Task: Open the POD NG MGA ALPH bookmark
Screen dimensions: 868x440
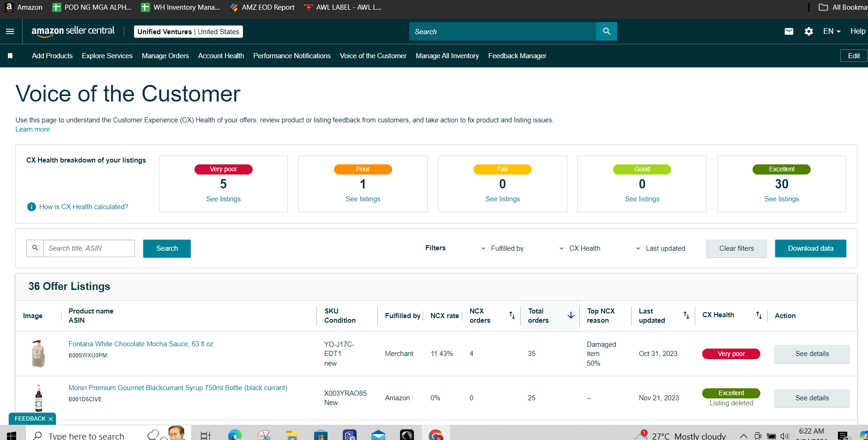Action: tap(92, 7)
